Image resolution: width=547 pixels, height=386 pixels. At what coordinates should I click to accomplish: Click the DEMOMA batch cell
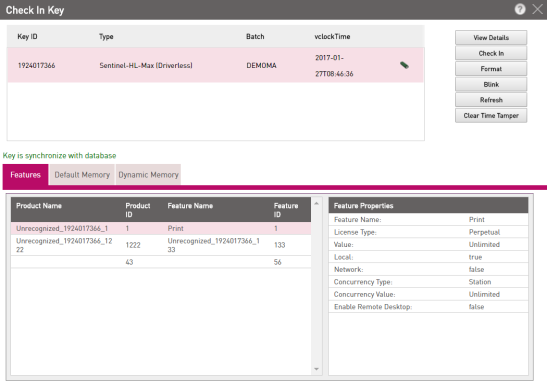[x=261, y=66]
